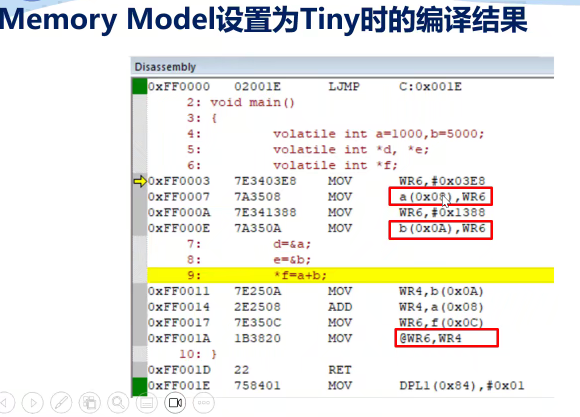The width and height of the screenshot is (580, 417).
Task: Click address 0xFF0000
Action: tap(179, 87)
